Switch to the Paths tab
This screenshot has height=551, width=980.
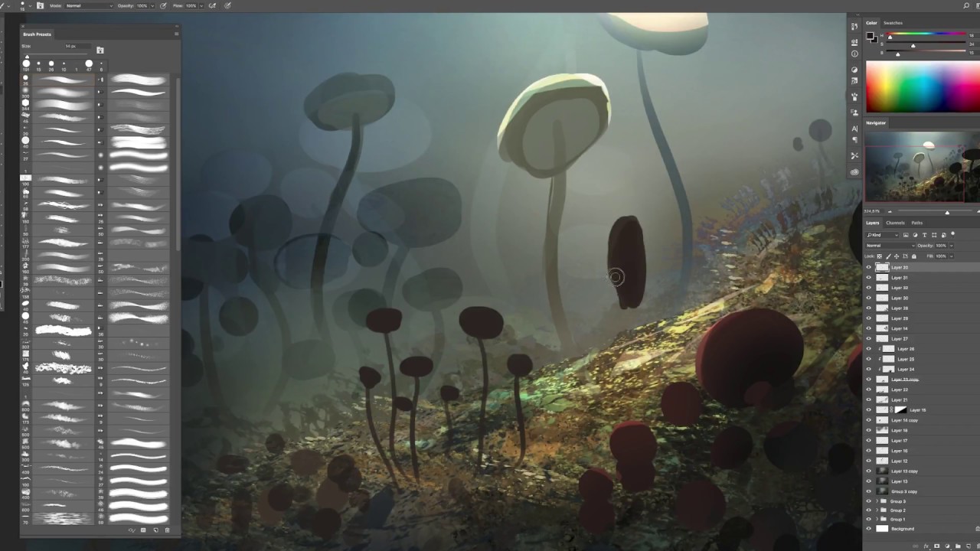coord(917,223)
